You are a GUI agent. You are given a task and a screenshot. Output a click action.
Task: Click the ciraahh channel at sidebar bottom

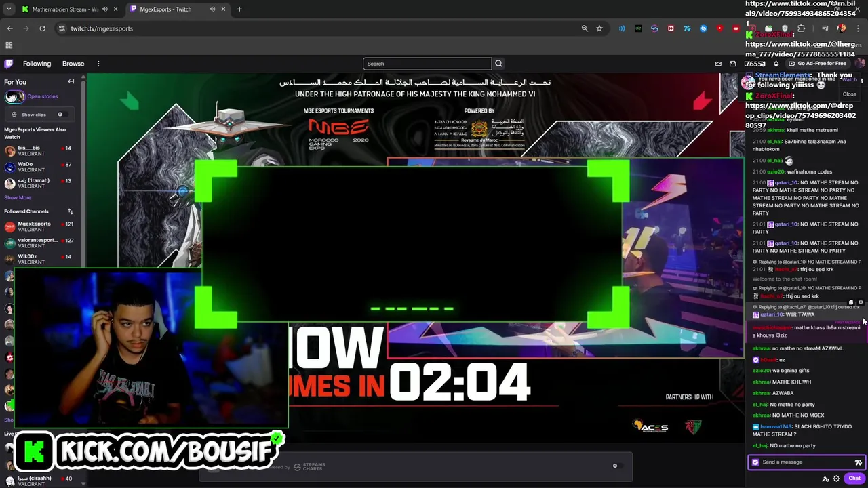point(41,481)
